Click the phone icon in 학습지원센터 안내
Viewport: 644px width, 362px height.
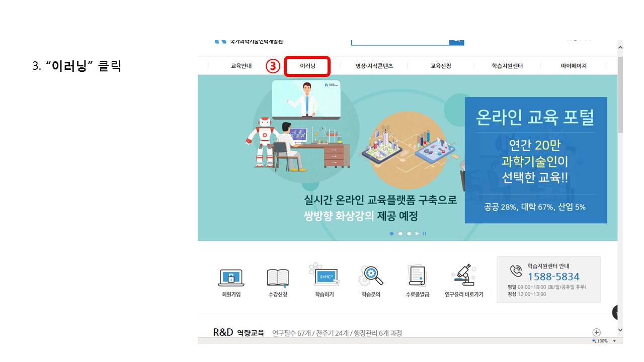coord(516,271)
